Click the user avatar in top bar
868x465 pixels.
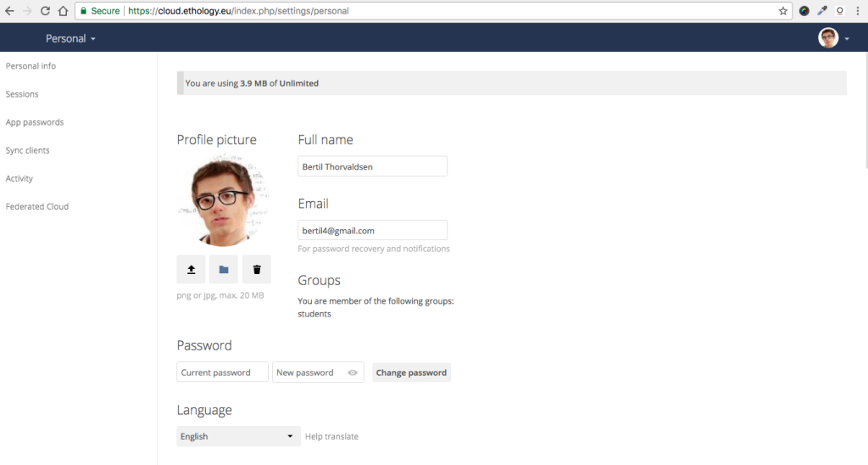[x=828, y=38]
